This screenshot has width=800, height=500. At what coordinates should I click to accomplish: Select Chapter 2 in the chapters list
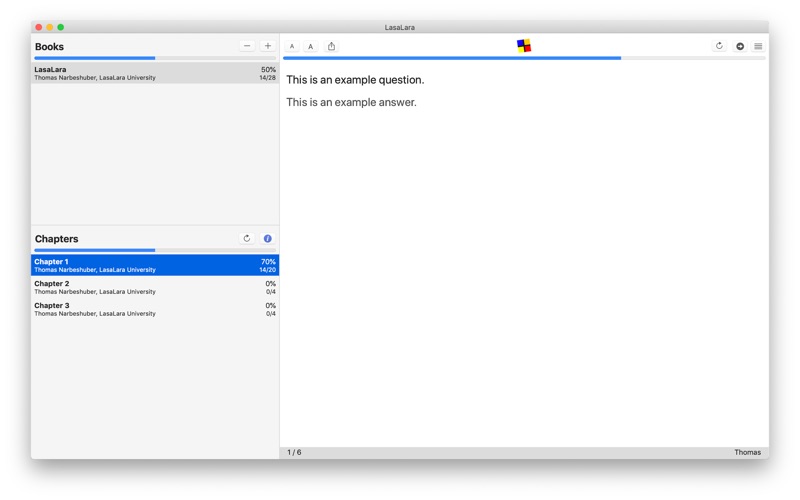(x=155, y=287)
